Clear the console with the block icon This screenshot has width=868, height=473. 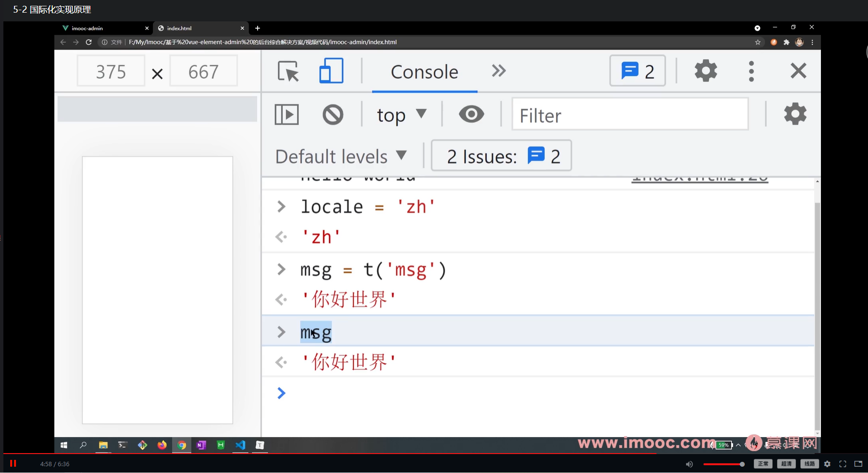click(x=333, y=115)
